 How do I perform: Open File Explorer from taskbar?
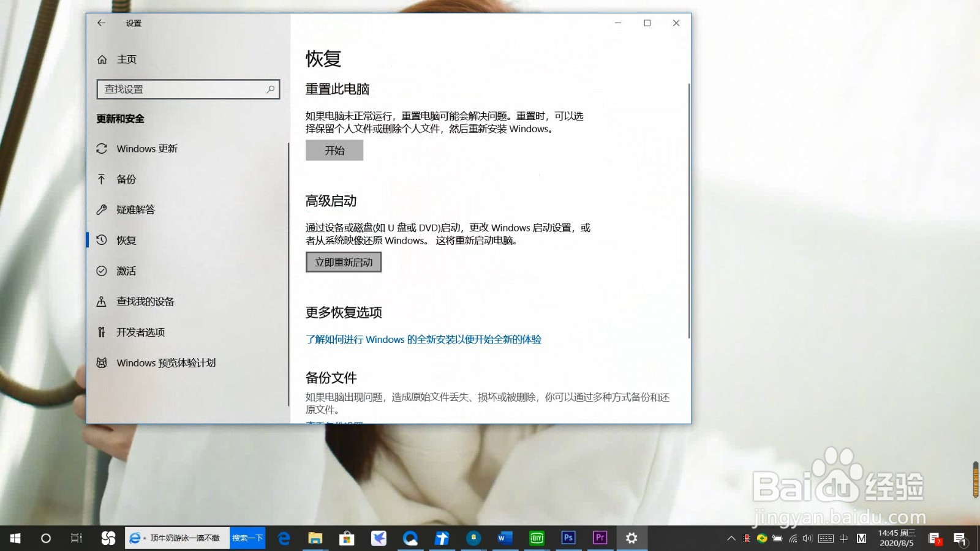tap(315, 538)
